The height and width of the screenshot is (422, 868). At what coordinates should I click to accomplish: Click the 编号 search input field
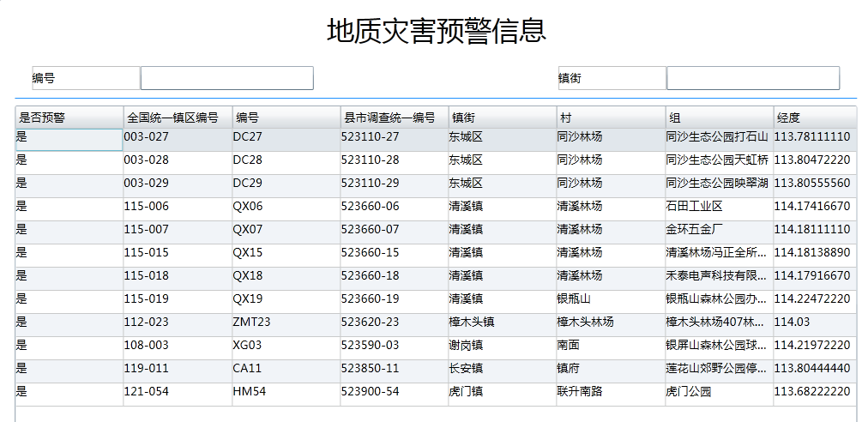[x=227, y=78]
